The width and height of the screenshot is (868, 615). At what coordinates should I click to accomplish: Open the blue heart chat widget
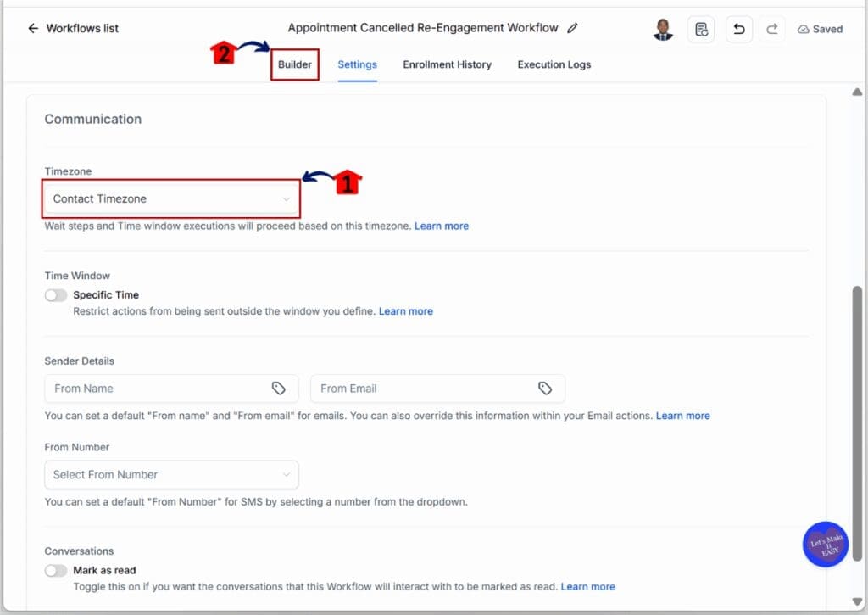click(x=826, y=544)
